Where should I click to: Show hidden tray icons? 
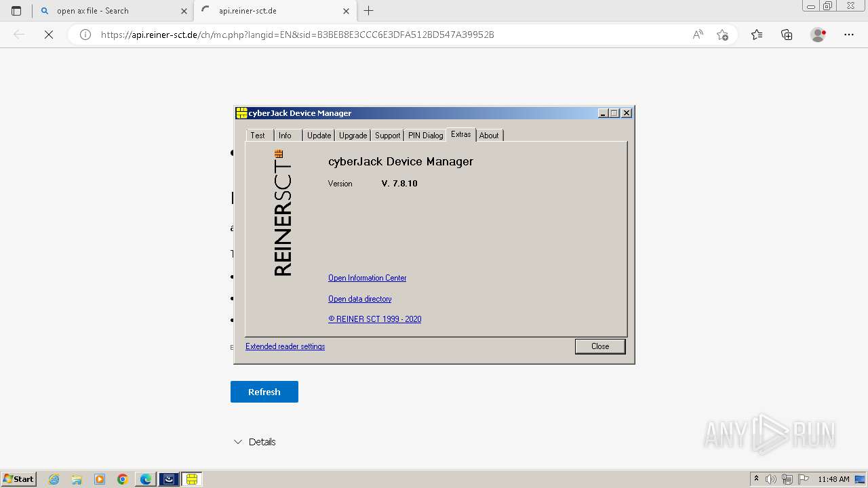pos(757,479)
